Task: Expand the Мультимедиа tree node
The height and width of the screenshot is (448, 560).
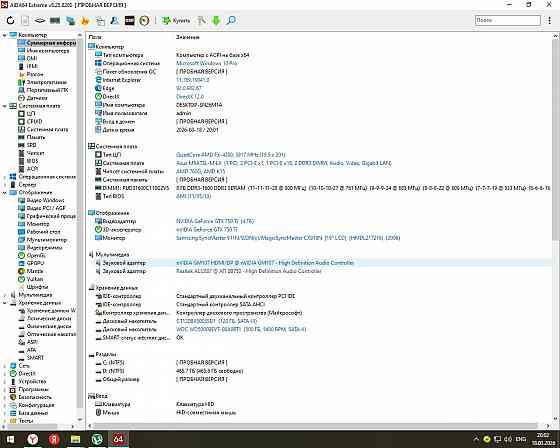Action: point(5,295)
